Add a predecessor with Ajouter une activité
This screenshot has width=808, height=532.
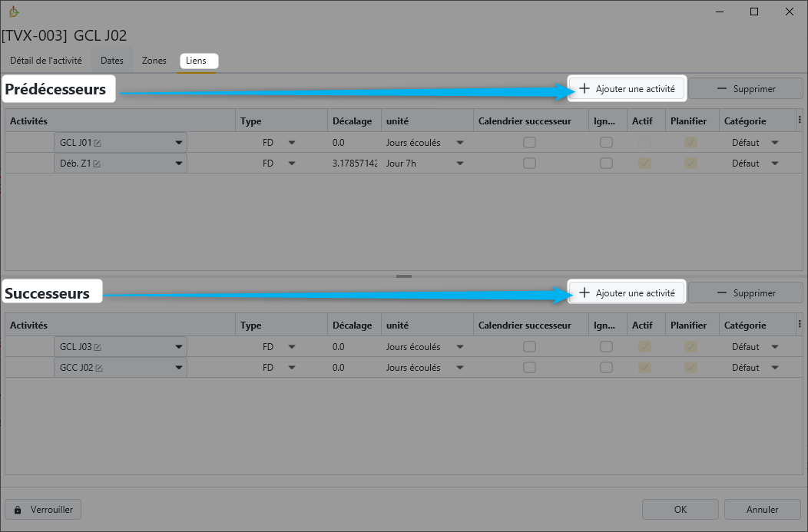tap(627, 89)
